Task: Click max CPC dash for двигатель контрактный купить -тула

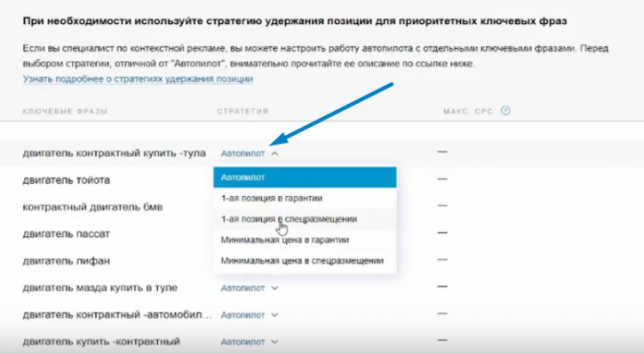Action: point(442,152)
